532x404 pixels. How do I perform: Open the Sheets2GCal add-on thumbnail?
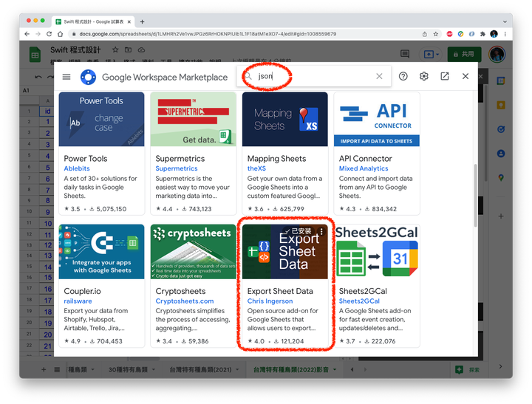point(377,251)
